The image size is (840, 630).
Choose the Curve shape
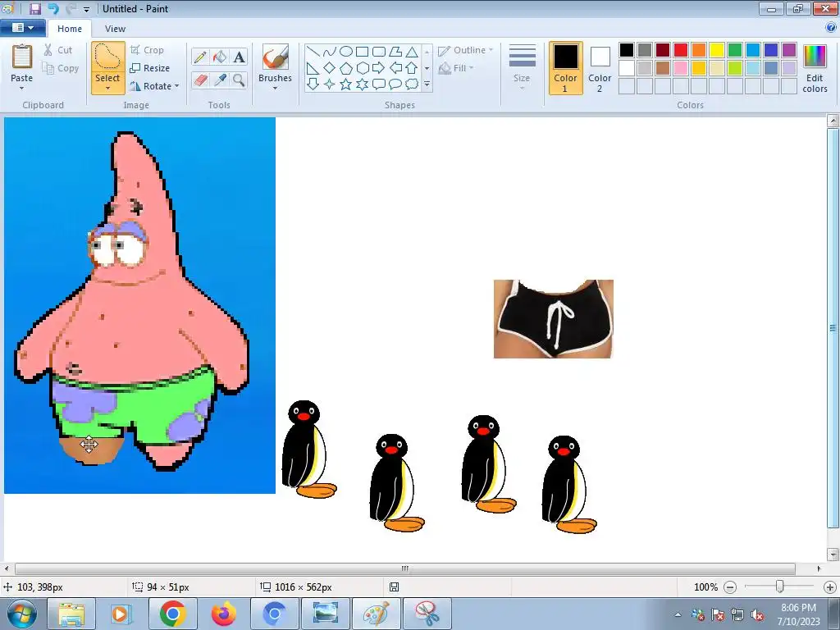[x=330, y=52]
